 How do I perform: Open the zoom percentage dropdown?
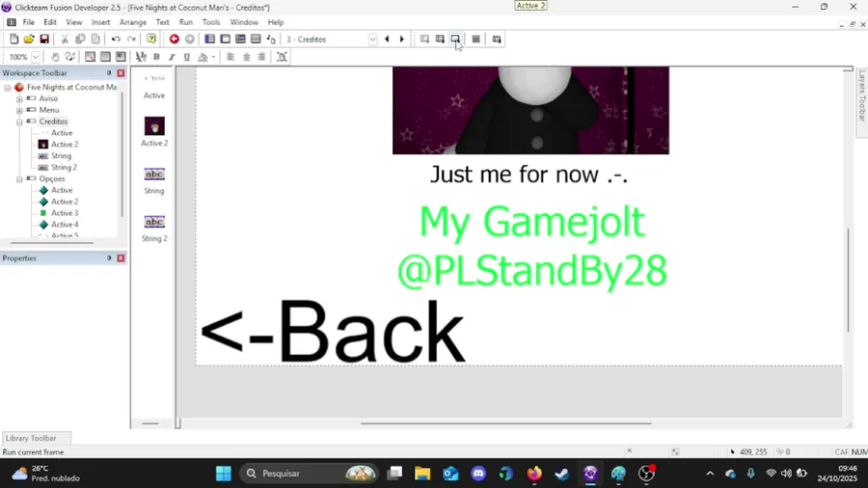tap(36, 57)
